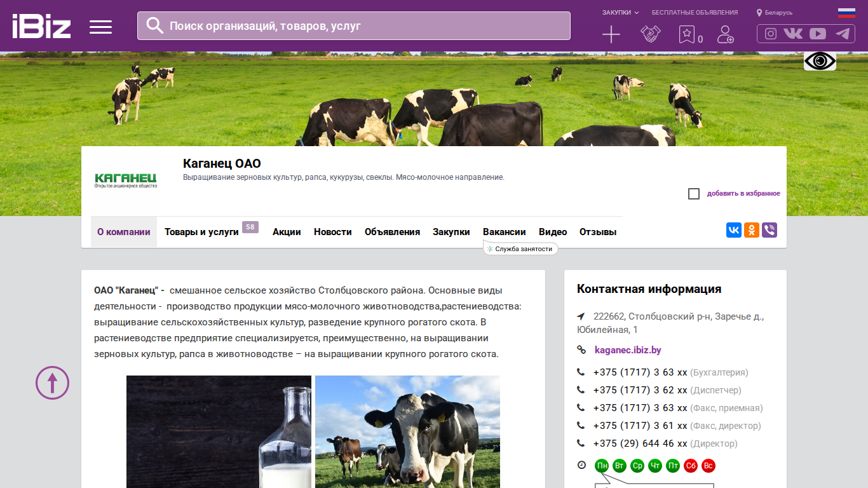Viewport: 868px width, 488px height.
Task: Open the Товары и услуги tab
Action: click(201, 232)
